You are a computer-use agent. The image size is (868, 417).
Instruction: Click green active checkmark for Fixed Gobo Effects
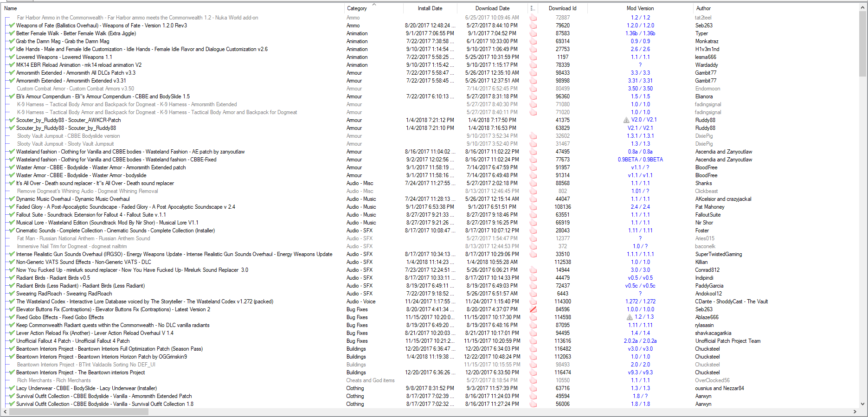[12, 317]
